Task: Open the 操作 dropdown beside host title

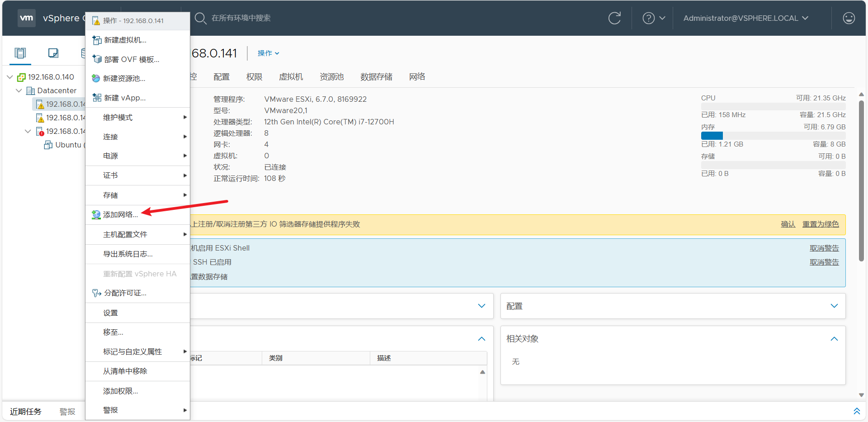Action: [x=268, y=53]
